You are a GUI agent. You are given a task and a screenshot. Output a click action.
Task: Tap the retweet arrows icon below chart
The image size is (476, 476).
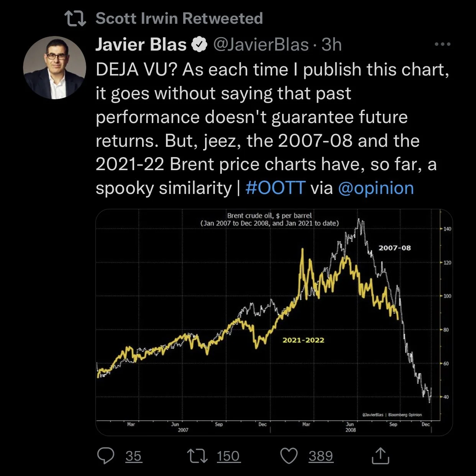197,456
